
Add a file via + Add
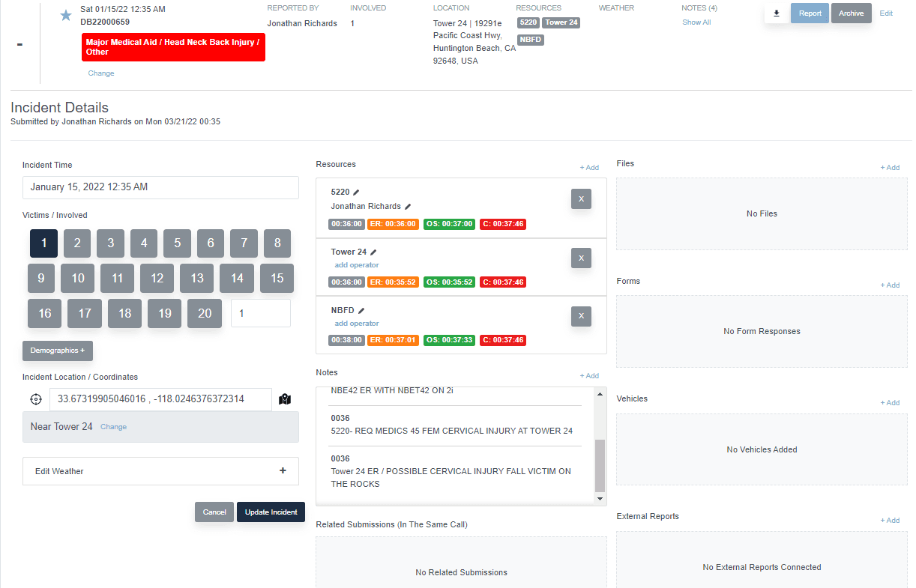click(x=890, y=168)
